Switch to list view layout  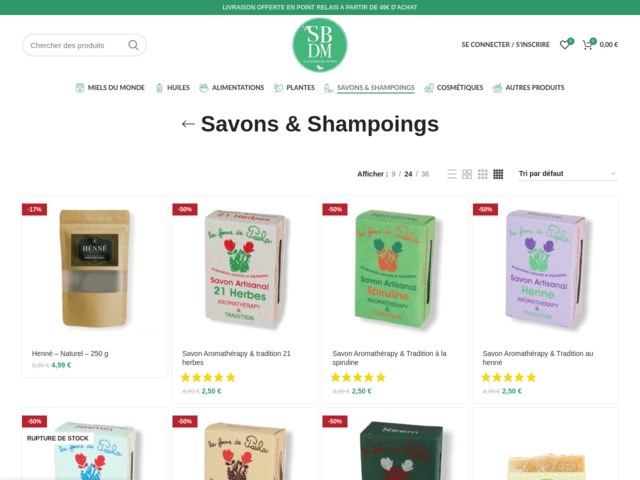coord(452,174)
